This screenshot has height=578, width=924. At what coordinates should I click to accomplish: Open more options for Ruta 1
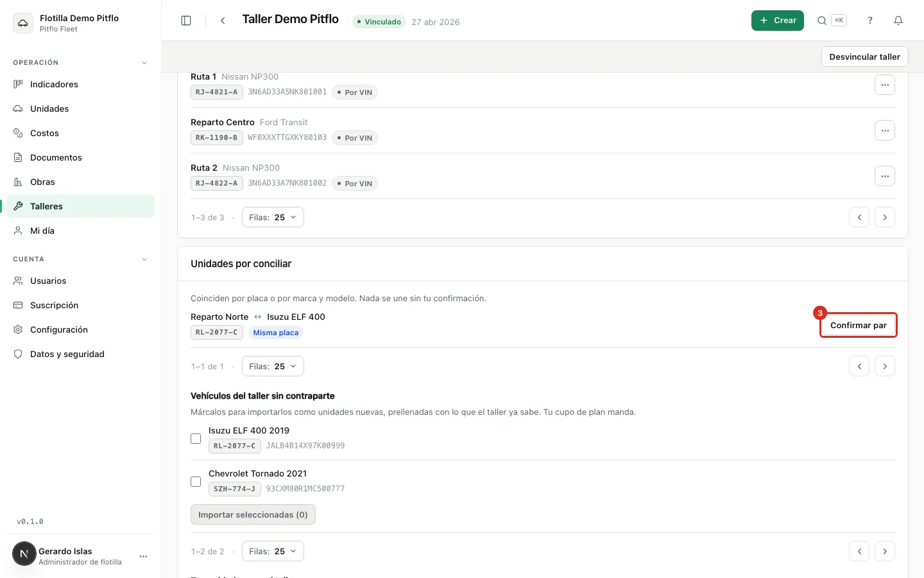(x=885, y=85)
